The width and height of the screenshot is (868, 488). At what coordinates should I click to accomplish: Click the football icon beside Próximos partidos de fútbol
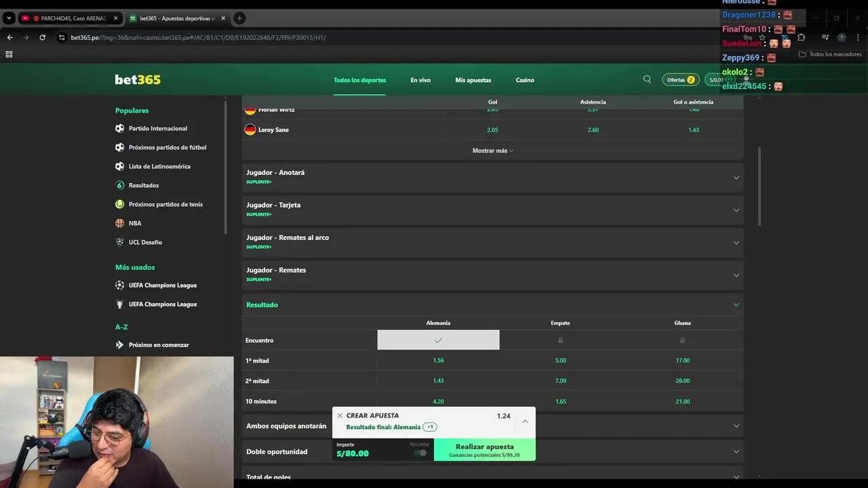(120, 147)
